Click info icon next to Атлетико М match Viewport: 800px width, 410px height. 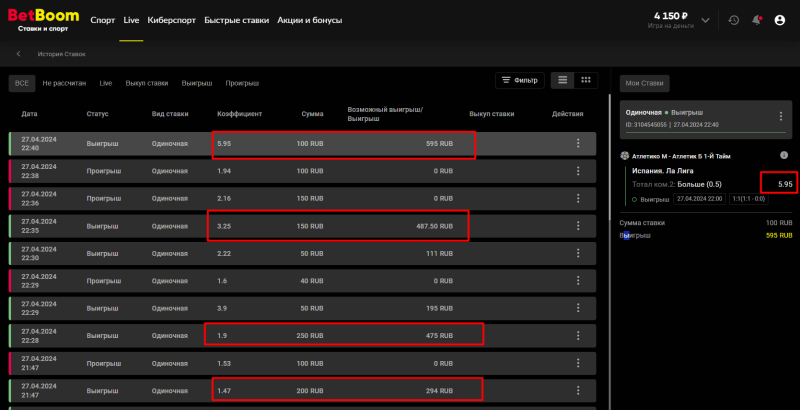click(784, 155)
